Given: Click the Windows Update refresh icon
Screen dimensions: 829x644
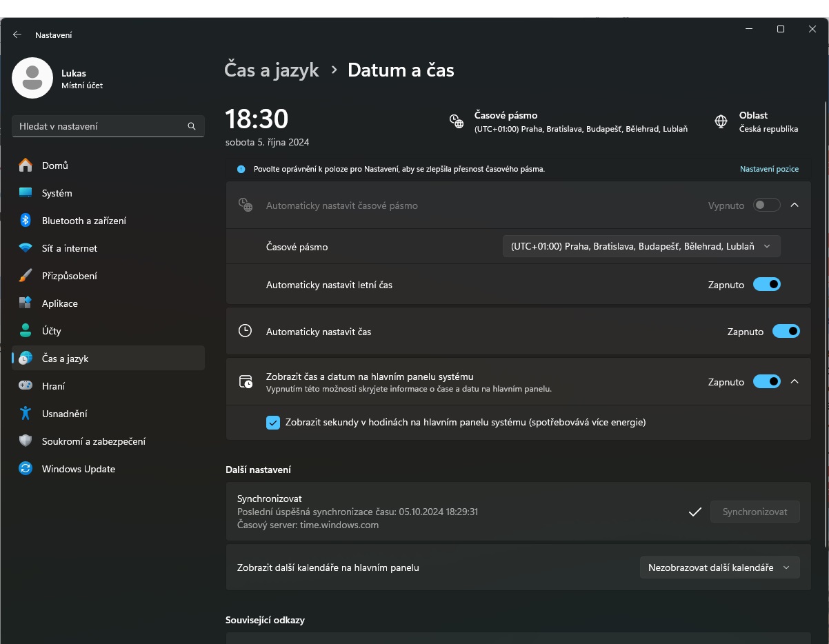Looking at the screenshot, I should coord(26,469).
